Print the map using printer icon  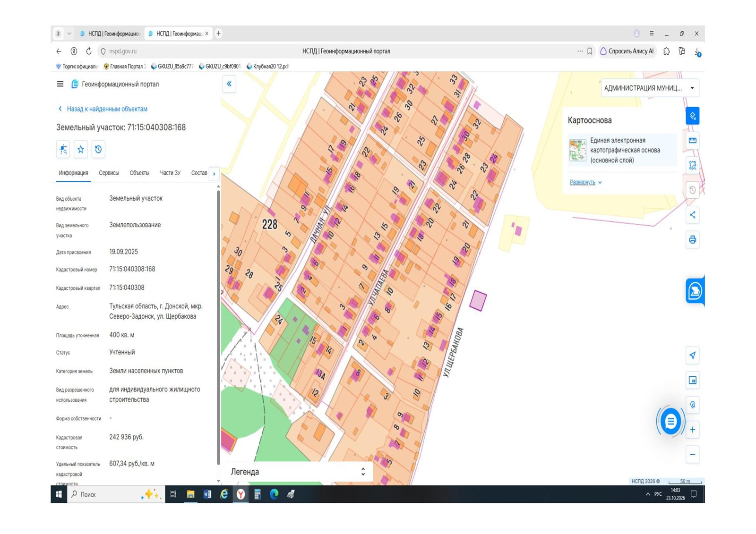click(693, 240)
